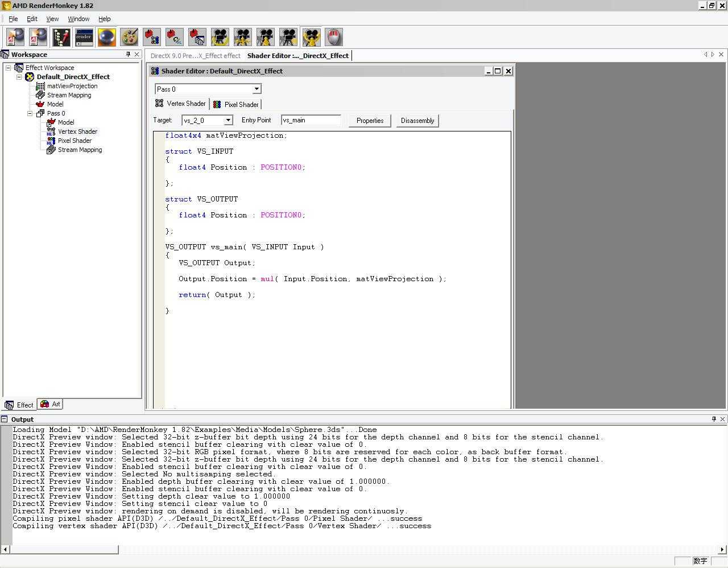The height and width of the screenshot is (568, 728).
Task: Click the 'render' output window toolbar icon
Action: tap(84, 37)
